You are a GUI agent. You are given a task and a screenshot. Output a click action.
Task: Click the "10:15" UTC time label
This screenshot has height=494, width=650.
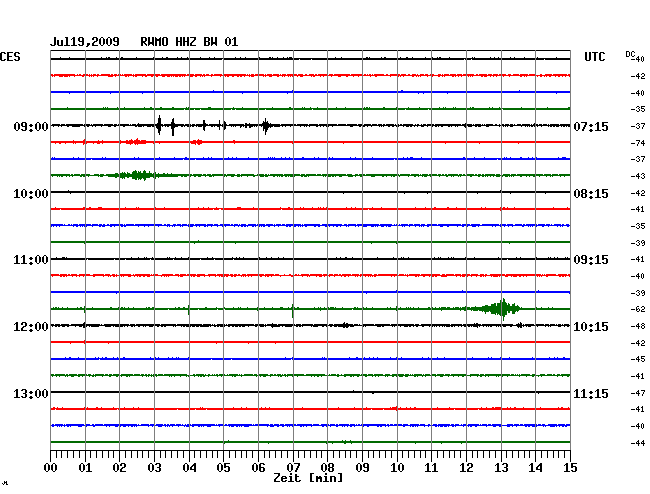[591, 327]
